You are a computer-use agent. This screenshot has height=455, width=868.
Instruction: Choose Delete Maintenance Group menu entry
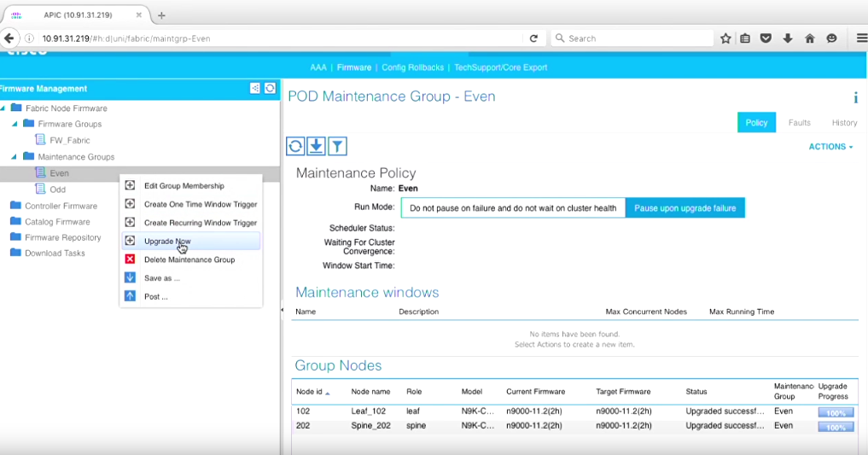pyautogui.click(x=191, y=260)
